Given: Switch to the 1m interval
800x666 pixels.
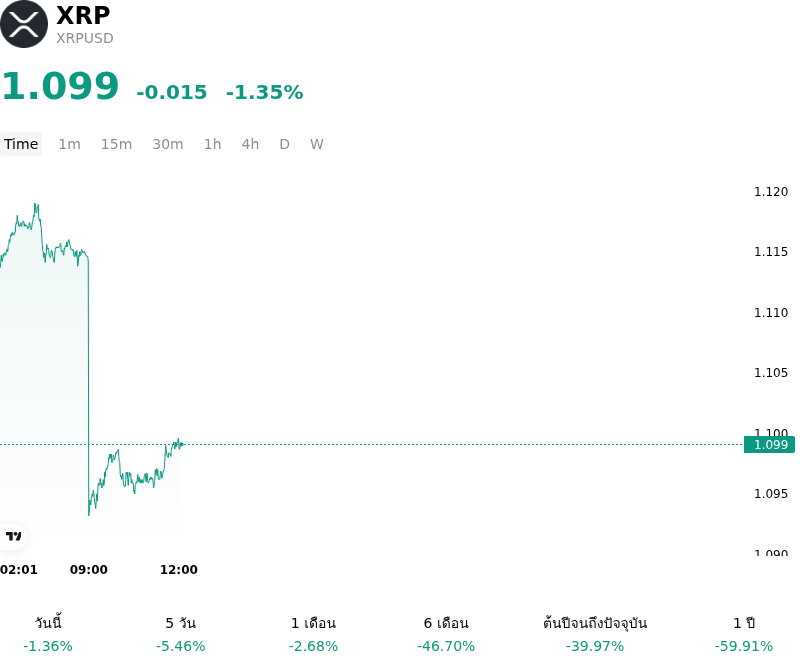Looking at the screenshot, I should pos(69,144).
